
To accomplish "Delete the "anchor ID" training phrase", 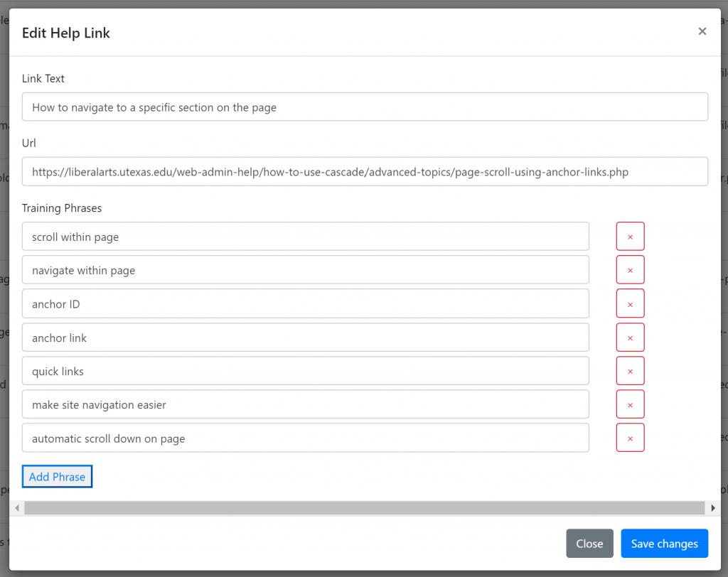I will [630, 303].
